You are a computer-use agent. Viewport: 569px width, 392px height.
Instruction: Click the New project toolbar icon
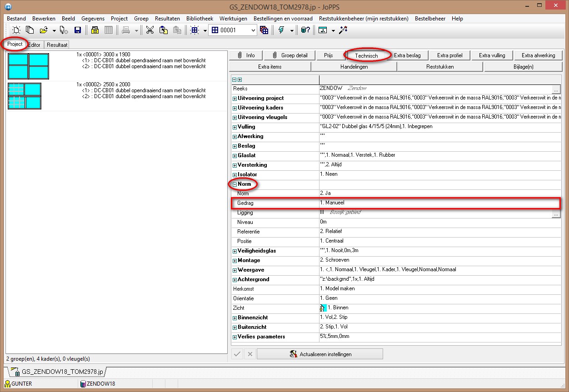[x=16, y=30]
